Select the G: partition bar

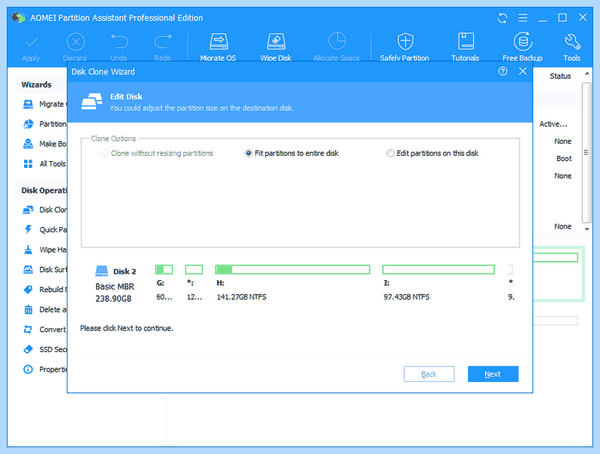click(x=164, y=269)
